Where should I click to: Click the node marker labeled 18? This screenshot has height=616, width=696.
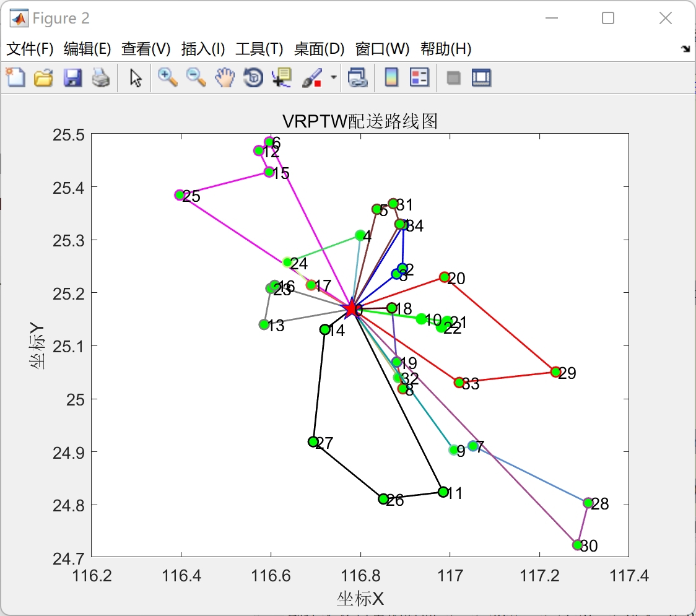pyautogui.click(x=391, y=308)
